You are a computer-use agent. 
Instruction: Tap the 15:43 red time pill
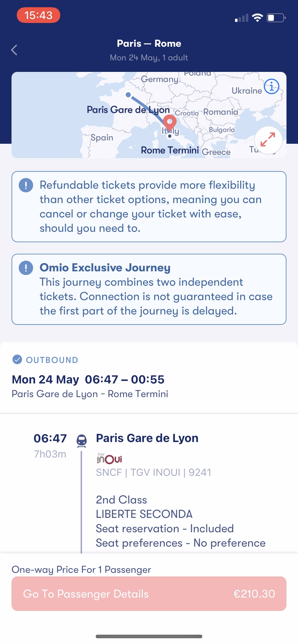tap(39, 15)
